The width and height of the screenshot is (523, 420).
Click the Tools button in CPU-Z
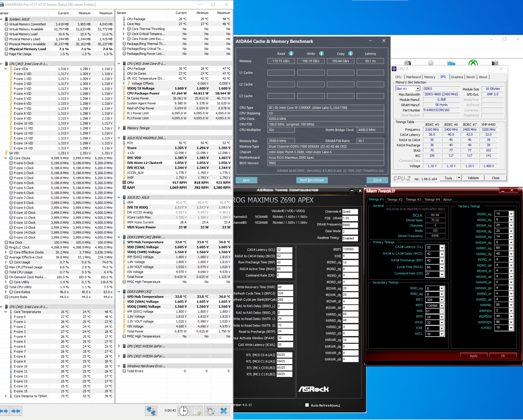coord(448,178)
